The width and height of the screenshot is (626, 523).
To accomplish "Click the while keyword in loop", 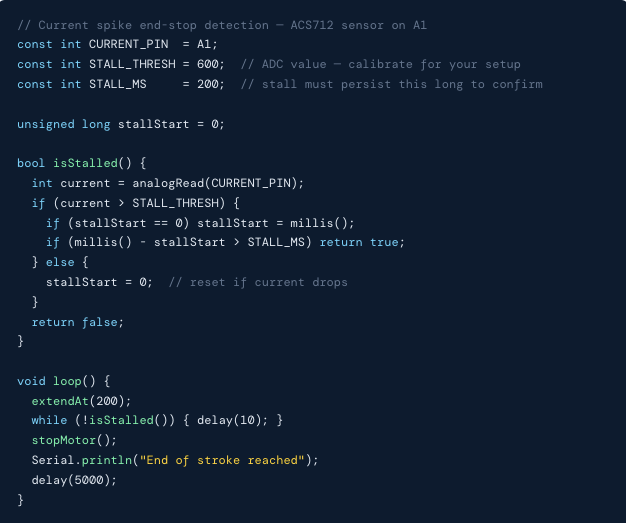I will (x=48, y=420).
